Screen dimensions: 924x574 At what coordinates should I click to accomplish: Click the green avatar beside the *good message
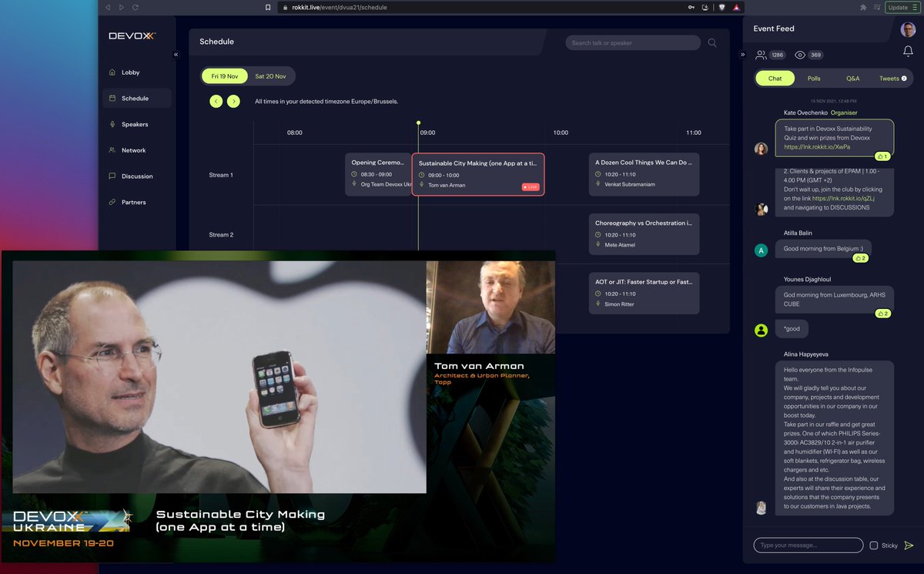click(x=761, y=330)
